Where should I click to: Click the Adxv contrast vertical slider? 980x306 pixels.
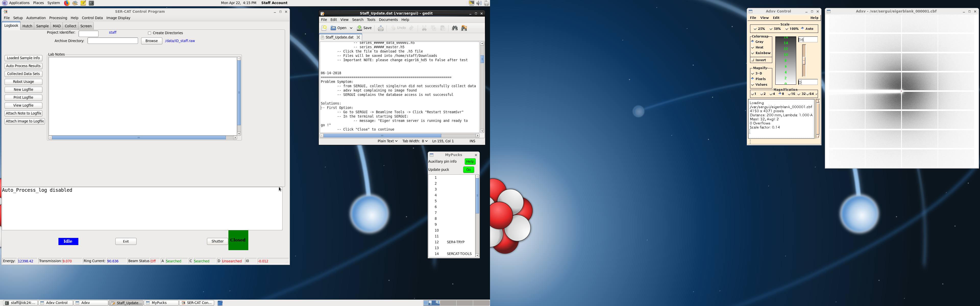(x=804, y=61)
